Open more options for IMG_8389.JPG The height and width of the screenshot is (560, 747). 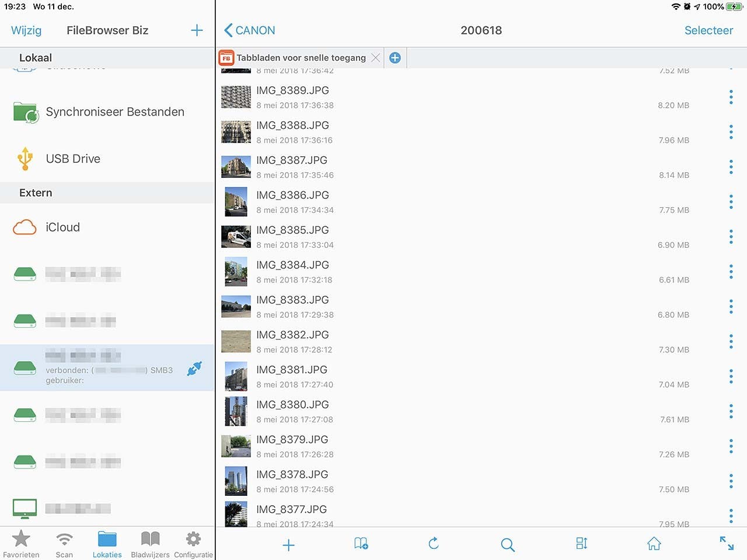(731, 97)
